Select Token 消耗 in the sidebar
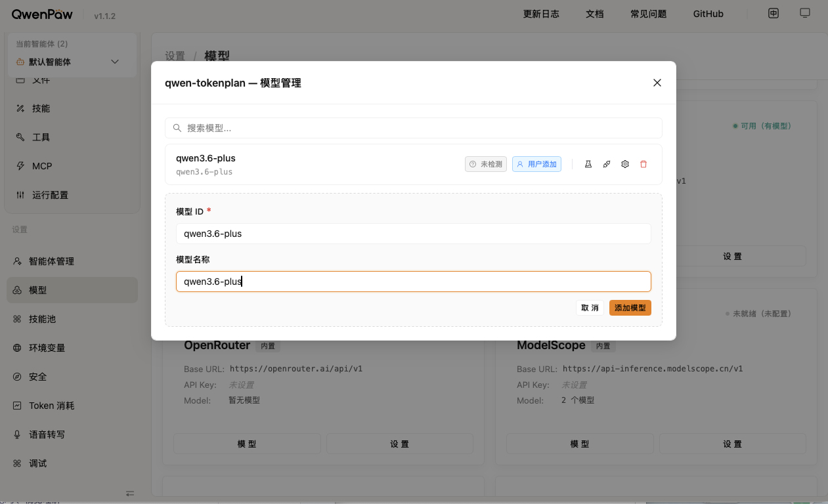The width and height of the screenshot is (828, 504). pyautogui.click(x=51, y=406)
